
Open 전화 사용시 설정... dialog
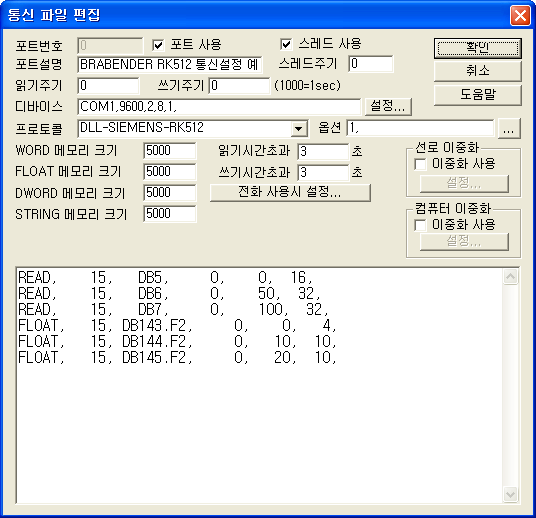pos(290,192)
